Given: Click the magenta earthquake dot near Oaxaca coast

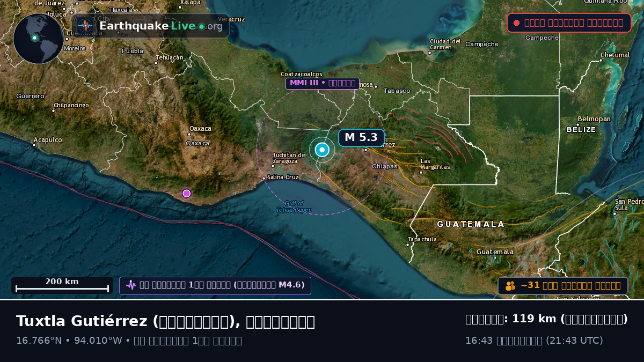Looking at the screenshot, I should tap(186, 193).
